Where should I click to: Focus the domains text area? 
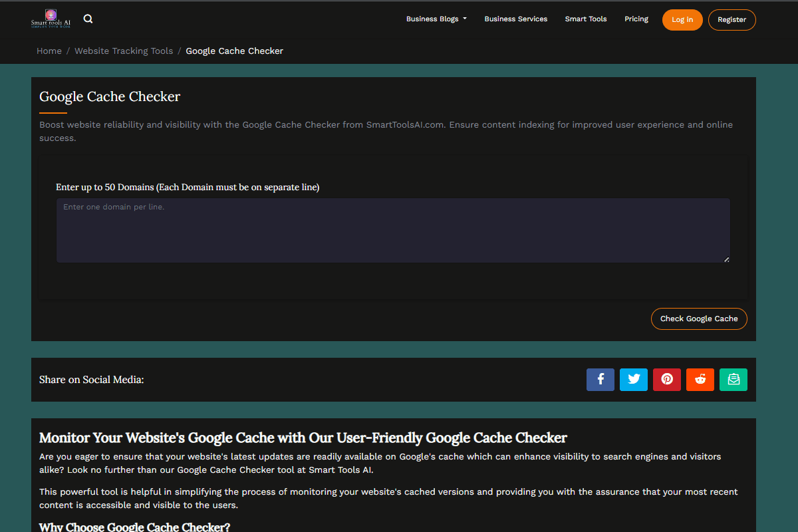coord(393,230)
